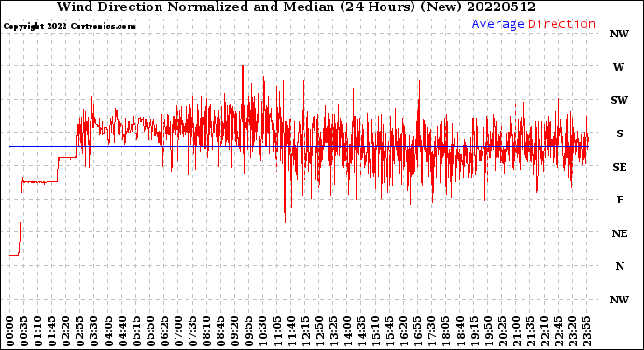Image resolution: width=644 pixels, height=350 pixels.
Task: Click the 23:55 time axis label
Action: 586,331
